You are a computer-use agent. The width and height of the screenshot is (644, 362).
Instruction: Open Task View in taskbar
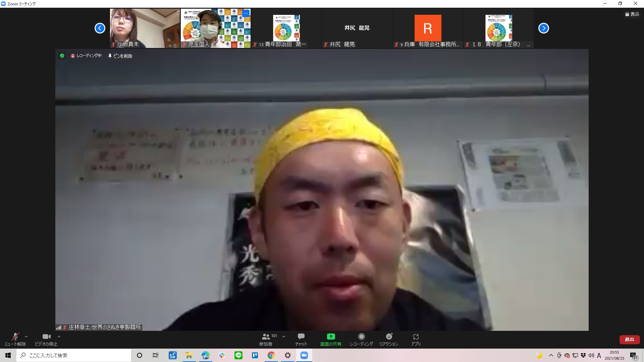point(156,355)
